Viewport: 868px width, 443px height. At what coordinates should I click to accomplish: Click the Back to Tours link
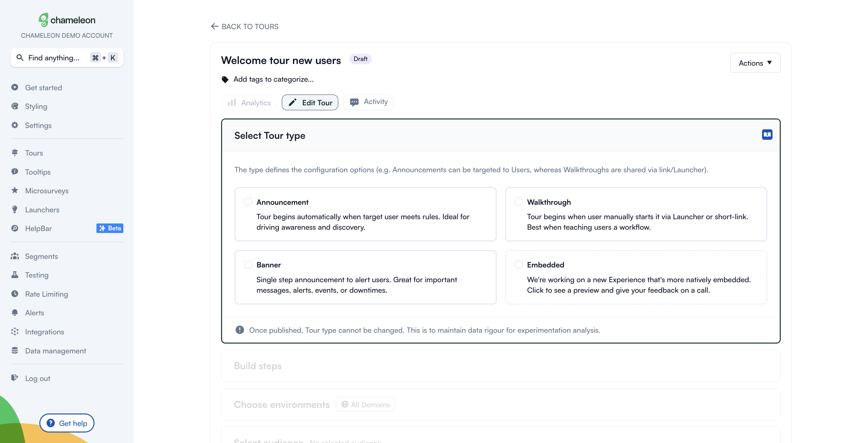244,27
